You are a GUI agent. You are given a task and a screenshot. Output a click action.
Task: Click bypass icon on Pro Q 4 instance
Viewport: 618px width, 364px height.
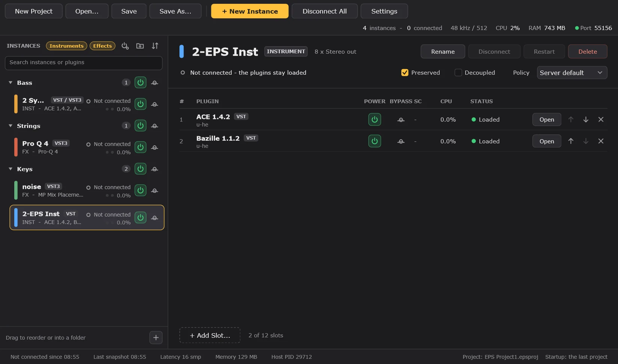point(154,147)
